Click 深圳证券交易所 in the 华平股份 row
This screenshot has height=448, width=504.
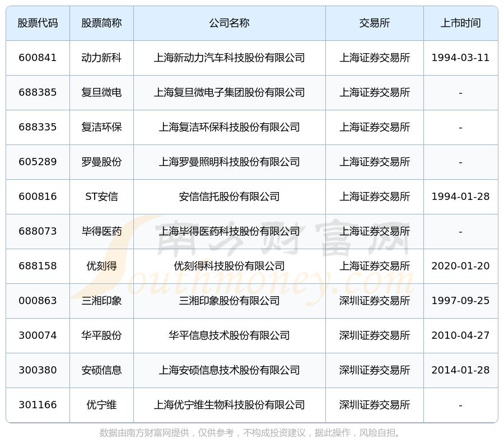375,335
